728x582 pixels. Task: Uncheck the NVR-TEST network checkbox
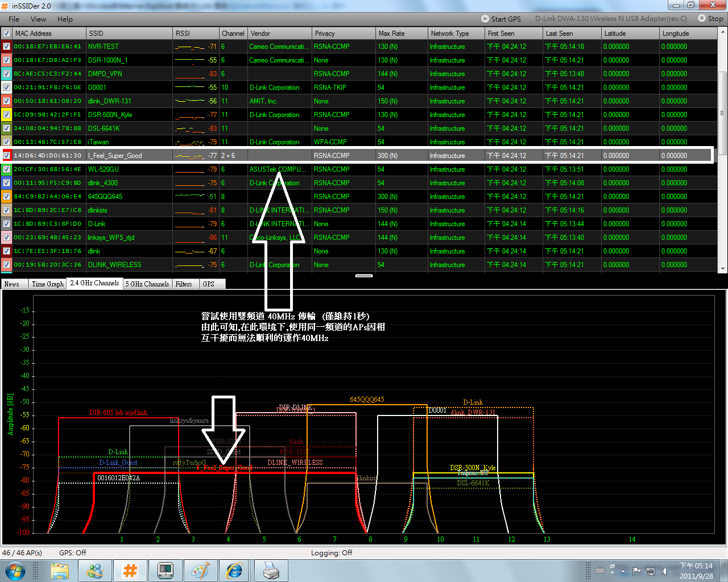pos(6,47)
